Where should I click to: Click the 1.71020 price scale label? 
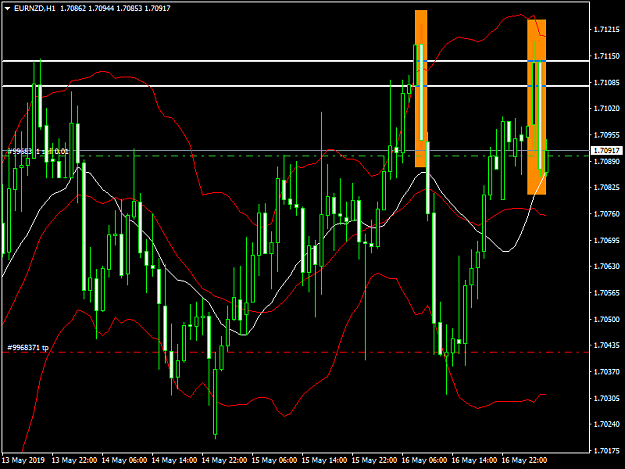point(607,108)
